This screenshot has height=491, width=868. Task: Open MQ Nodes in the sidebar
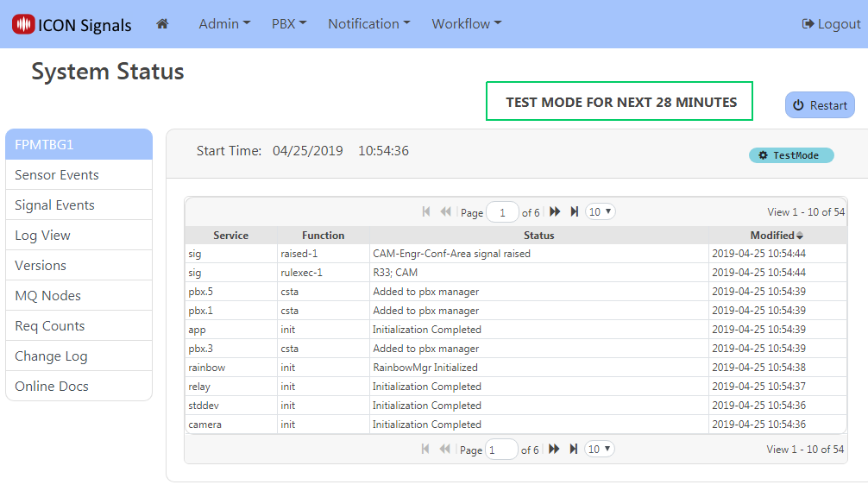click(79, 296)
